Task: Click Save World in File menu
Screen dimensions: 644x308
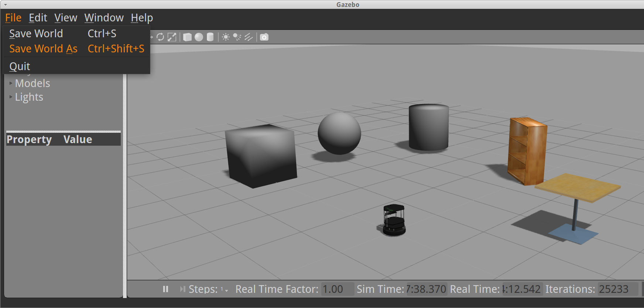Action: (36, 34)
